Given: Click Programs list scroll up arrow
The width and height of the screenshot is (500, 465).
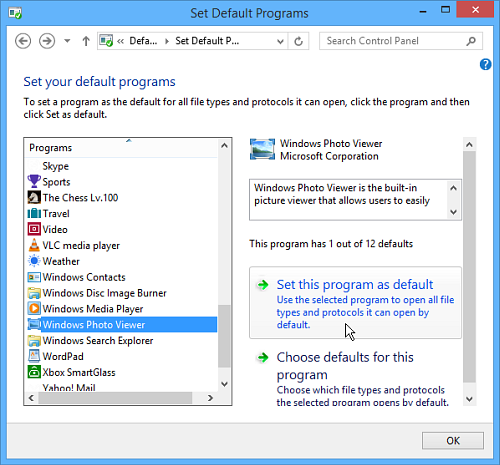Looking at the screenshot, I should 224,145.
